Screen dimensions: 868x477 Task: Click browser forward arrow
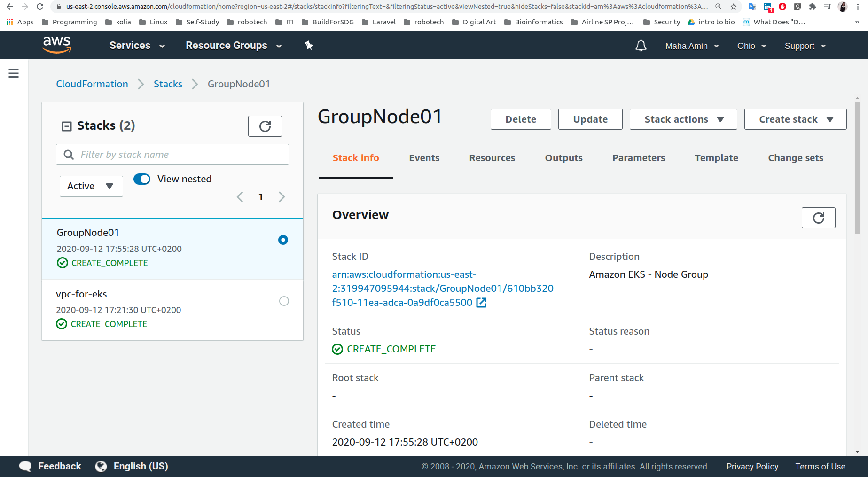[x=25, y=7]
